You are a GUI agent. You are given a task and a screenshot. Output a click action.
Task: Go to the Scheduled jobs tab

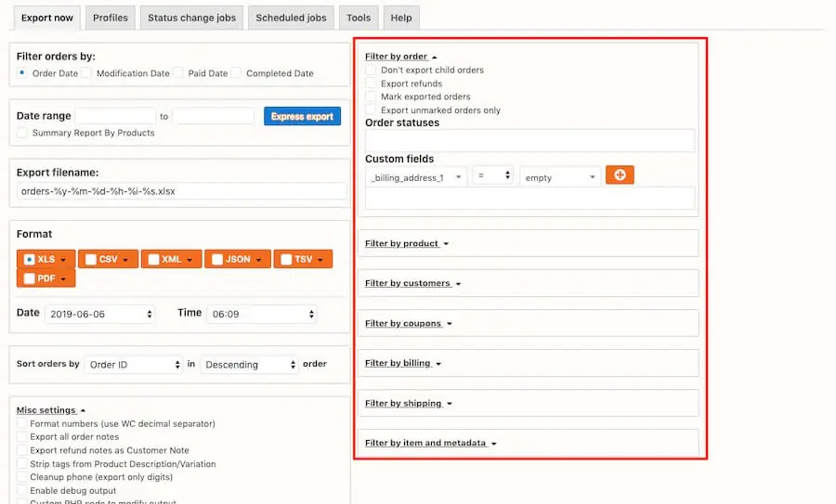click(x=291, y=18)
